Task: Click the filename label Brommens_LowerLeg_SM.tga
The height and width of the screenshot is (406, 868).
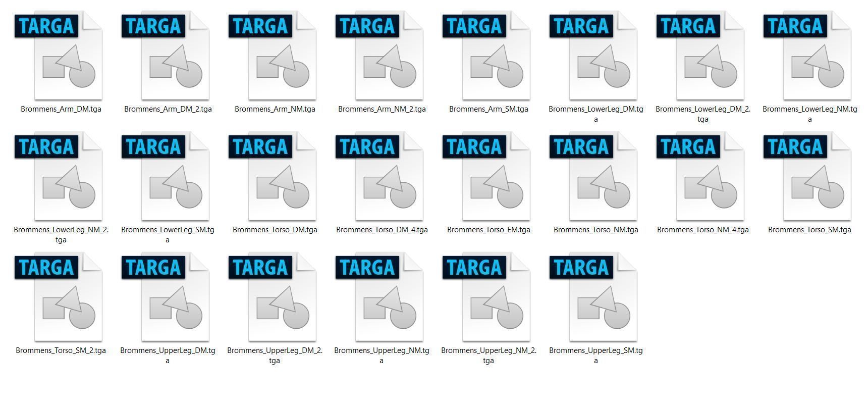Action: point(168,235)
